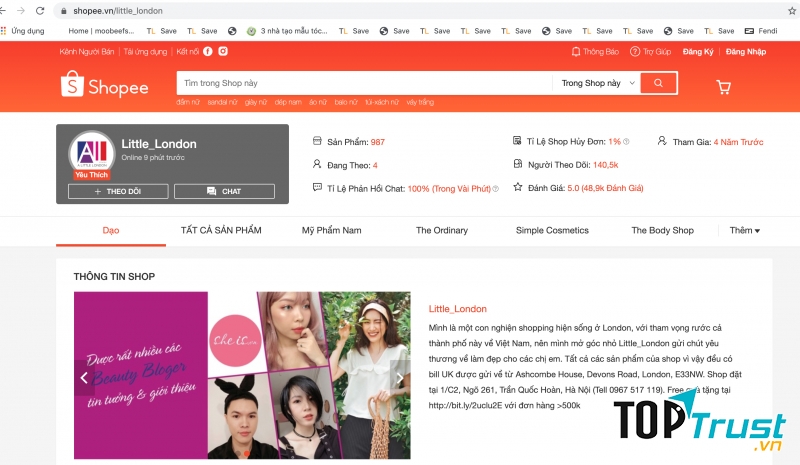Bookmark this page with star icon
Screen dimensions: 800x465
[792, 11]
